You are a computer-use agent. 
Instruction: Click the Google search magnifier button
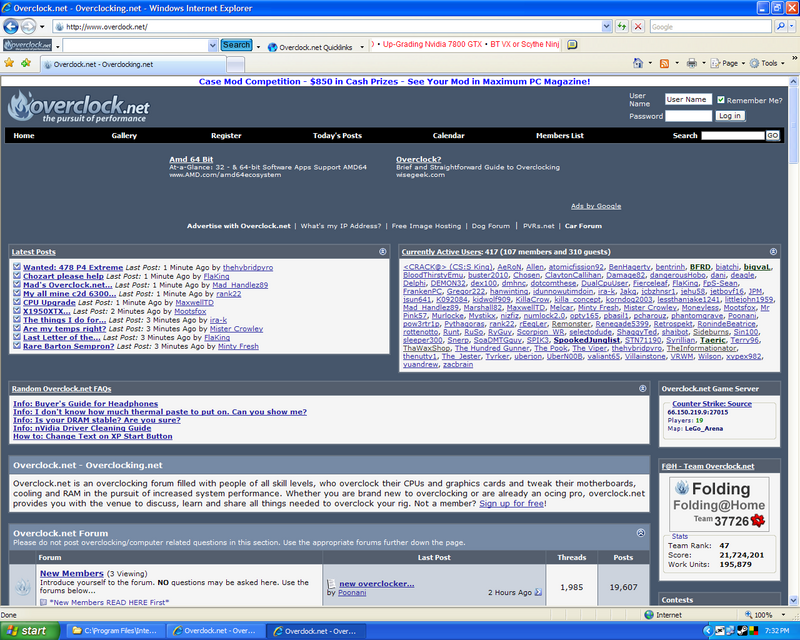(x=780, y=27)
